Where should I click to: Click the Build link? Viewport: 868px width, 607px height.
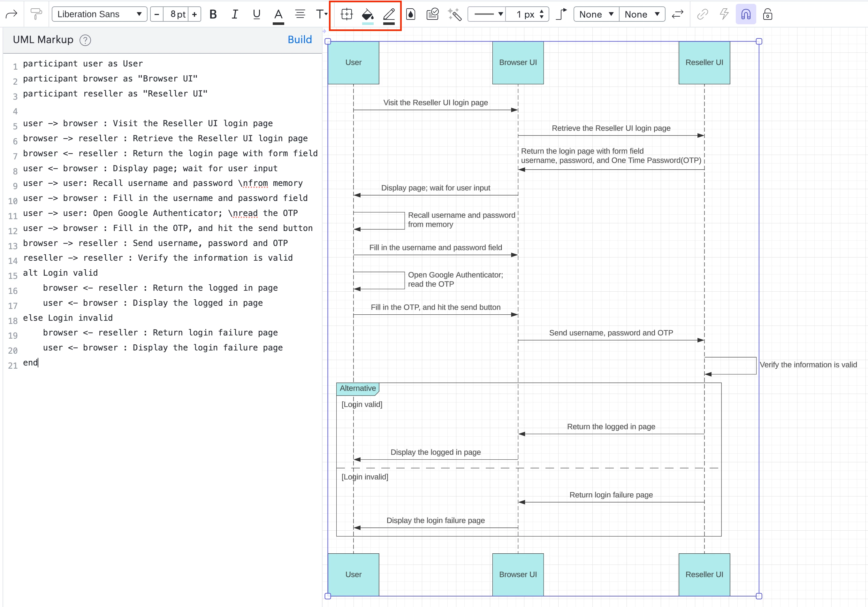pos(300,40)
